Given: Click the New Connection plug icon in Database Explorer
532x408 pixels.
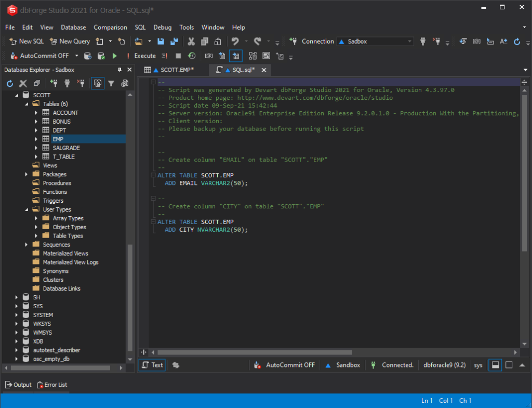Looking at the screenshot, I should point(54,83).
